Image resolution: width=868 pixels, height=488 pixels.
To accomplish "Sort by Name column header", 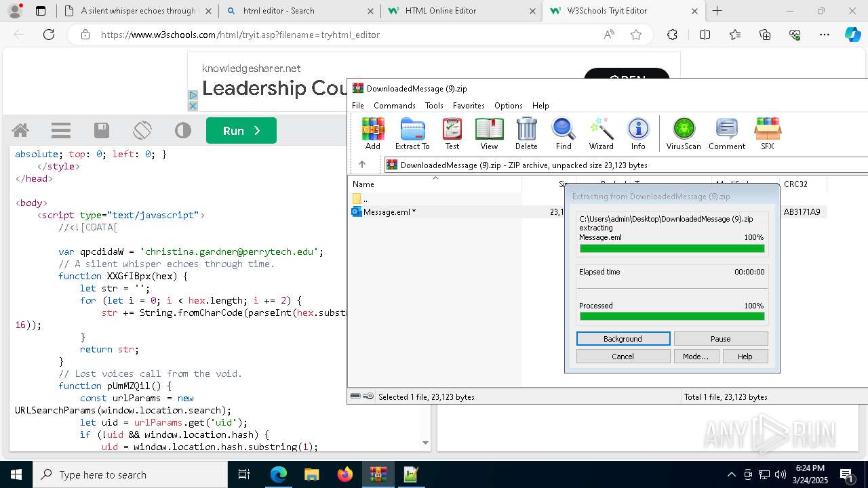I will click(435, 184).
